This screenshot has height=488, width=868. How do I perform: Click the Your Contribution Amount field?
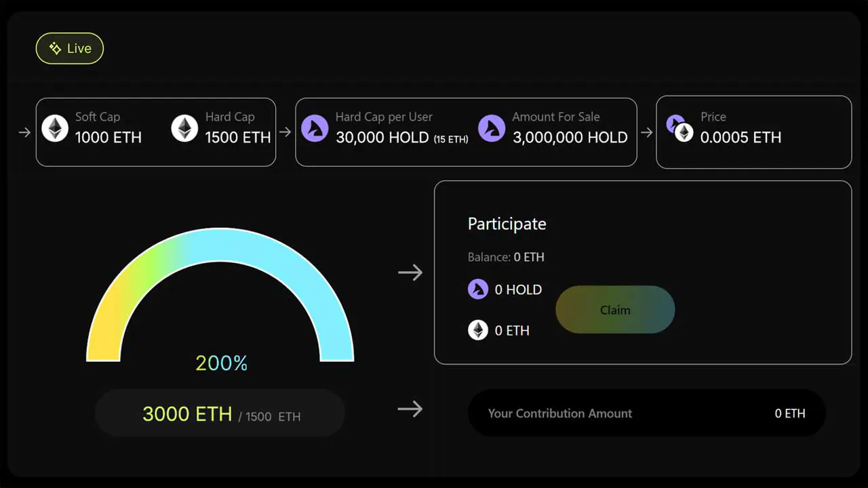tap(560, 413)
